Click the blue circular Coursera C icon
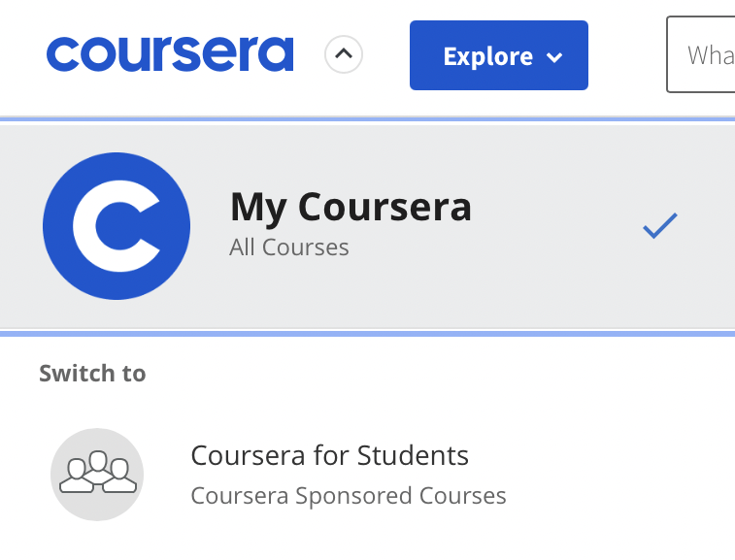 click(116, 225)
